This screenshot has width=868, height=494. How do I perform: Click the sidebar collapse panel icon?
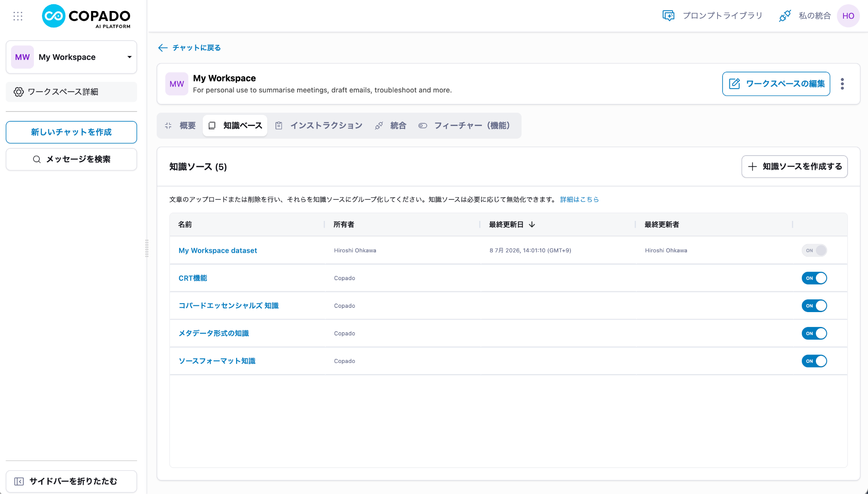tap(19, 481)
